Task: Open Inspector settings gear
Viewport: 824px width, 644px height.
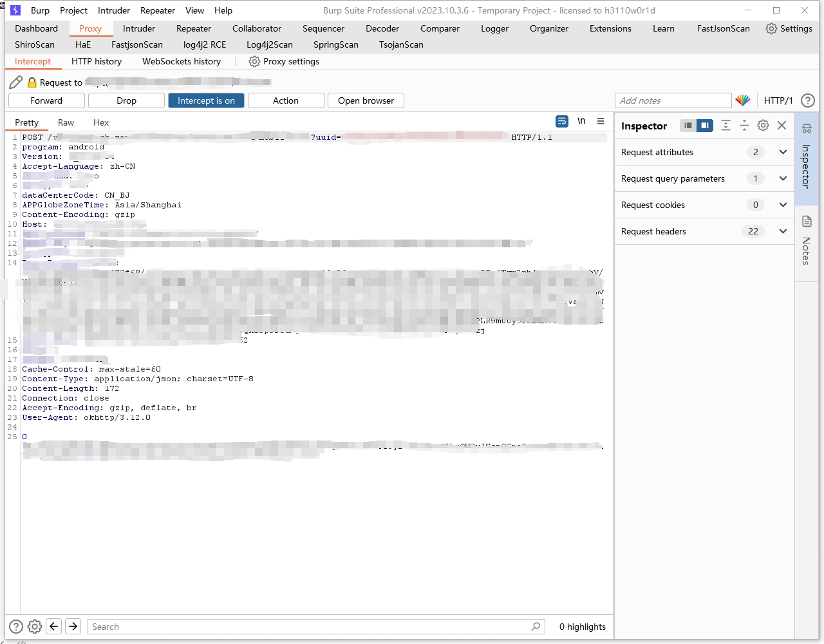Action: pyautogui.click(x=763, y=126)
